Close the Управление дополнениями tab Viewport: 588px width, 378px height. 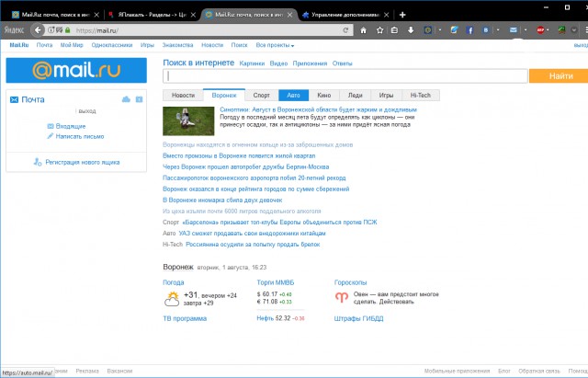tap(386, 15)
